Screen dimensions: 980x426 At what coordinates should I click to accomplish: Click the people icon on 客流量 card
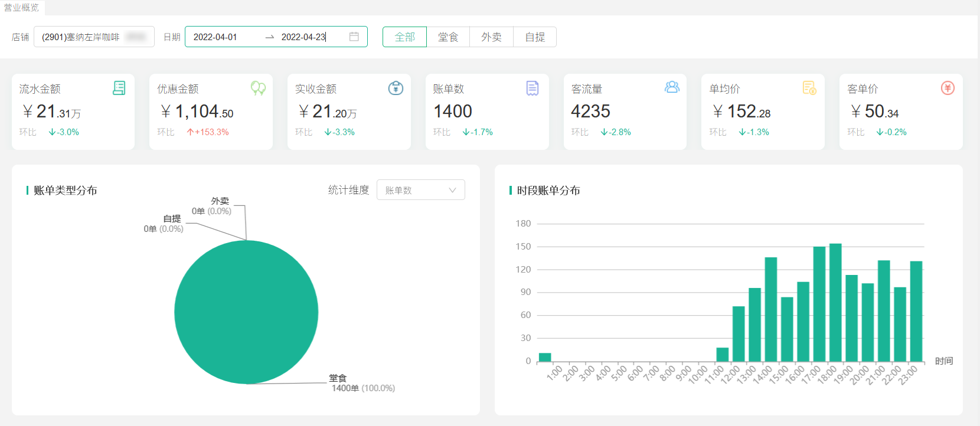672,87
